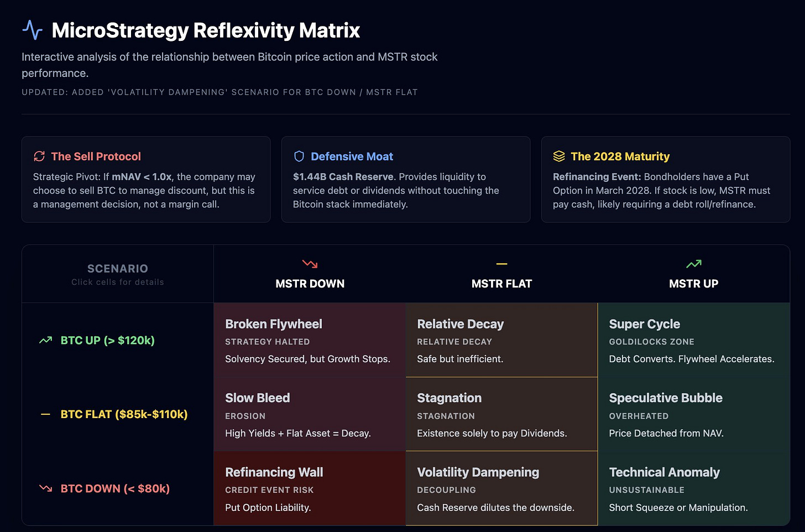Select the Volatility Dampening cell

click(501, 488)
